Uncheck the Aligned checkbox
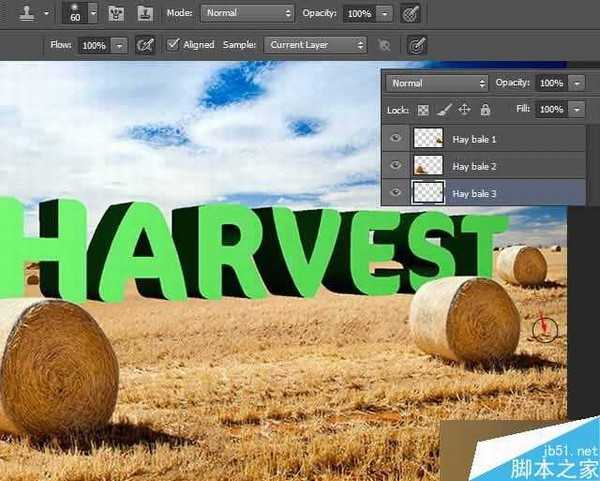Image resolution: width=600 pixels, height=481 pixels. point(172,45)
